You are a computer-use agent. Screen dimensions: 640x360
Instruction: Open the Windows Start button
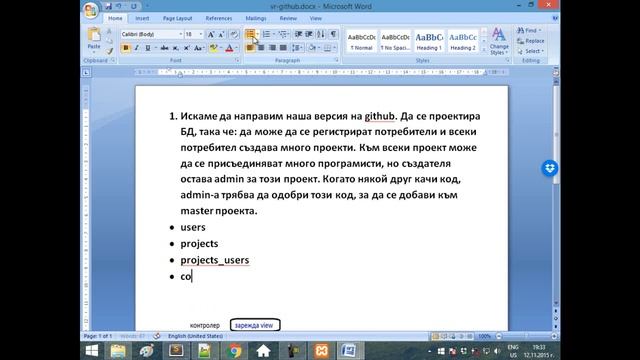tap(92, 351)
